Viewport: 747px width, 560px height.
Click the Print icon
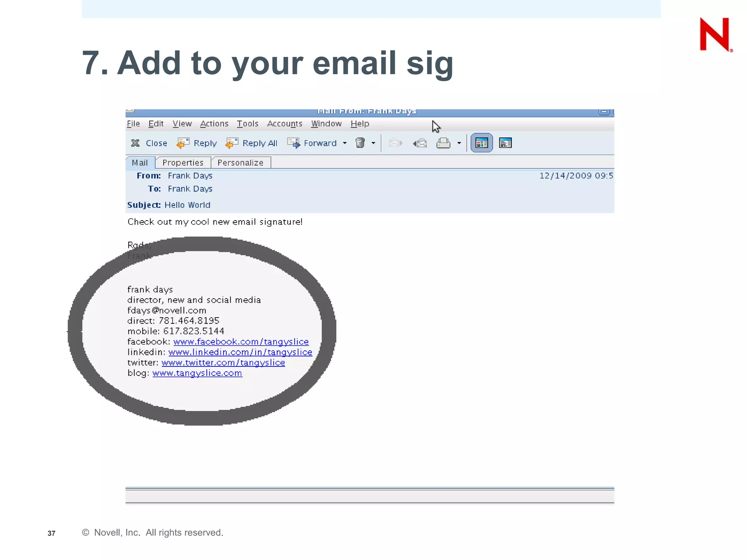(x=443, y=143)
